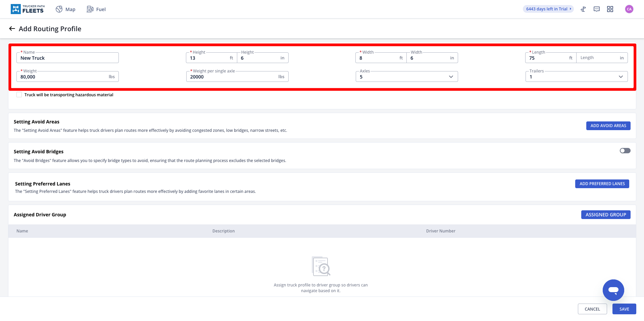Click the Trucker Path Fleets logo
This screenshot has width=644, height=321.
[27, 9]
